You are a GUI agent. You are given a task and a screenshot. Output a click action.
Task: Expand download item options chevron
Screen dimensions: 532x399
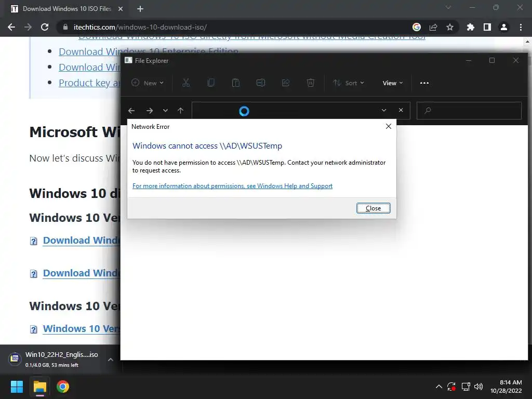coord(111,360)
